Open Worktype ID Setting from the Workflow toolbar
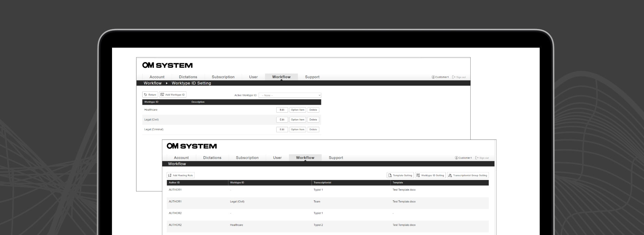Image resolution: width=644 pixels, height=235 pixels. pos(430,175)
